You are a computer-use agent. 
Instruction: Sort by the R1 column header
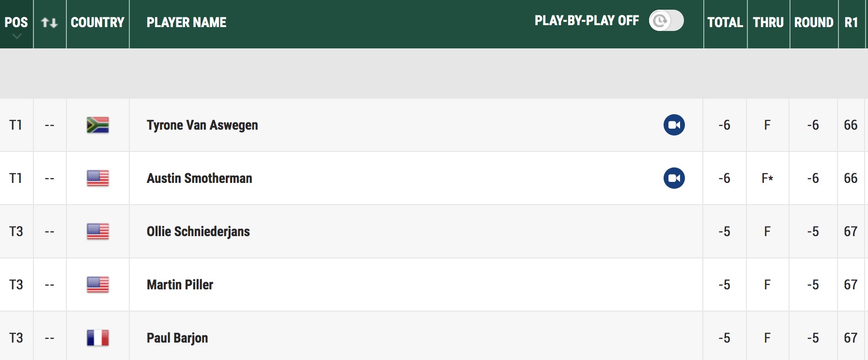(x=851, y=22)
